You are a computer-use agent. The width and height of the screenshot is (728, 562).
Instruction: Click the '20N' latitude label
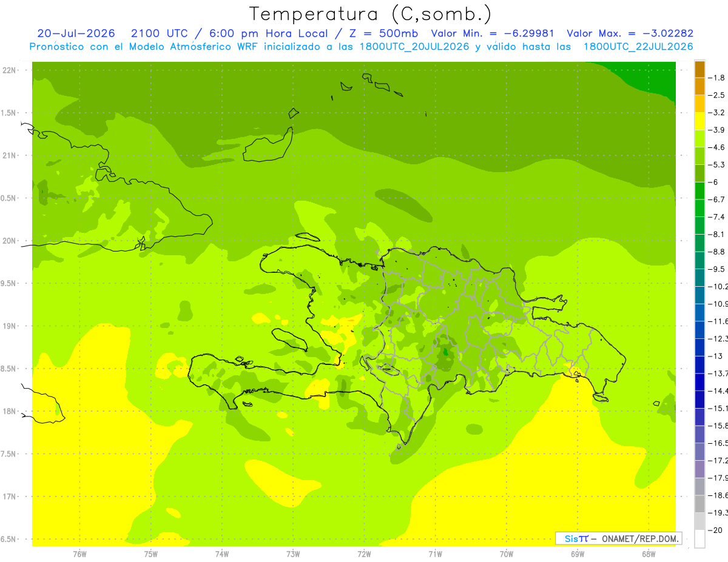(x=10, y=241)
